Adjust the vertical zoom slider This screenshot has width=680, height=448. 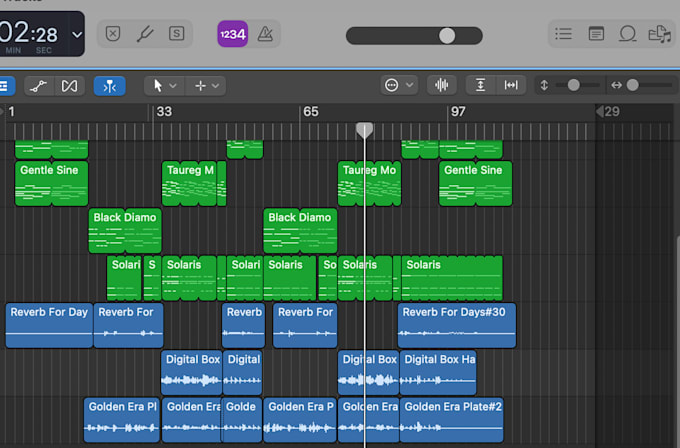click(577, 85)
